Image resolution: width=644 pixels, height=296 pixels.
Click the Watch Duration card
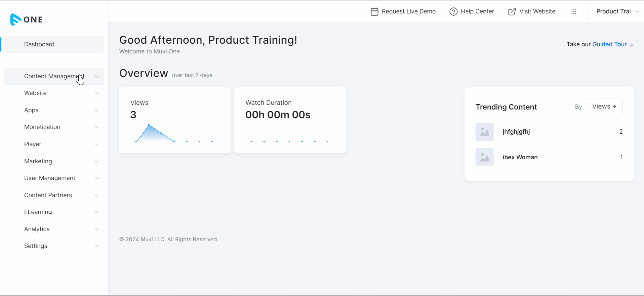pyautogui.click(x=290, y=120)
